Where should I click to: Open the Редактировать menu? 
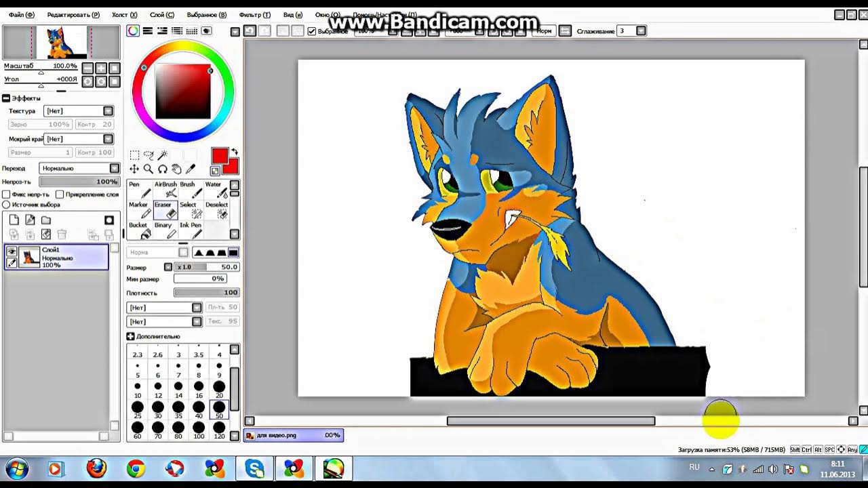pos(73,15)
